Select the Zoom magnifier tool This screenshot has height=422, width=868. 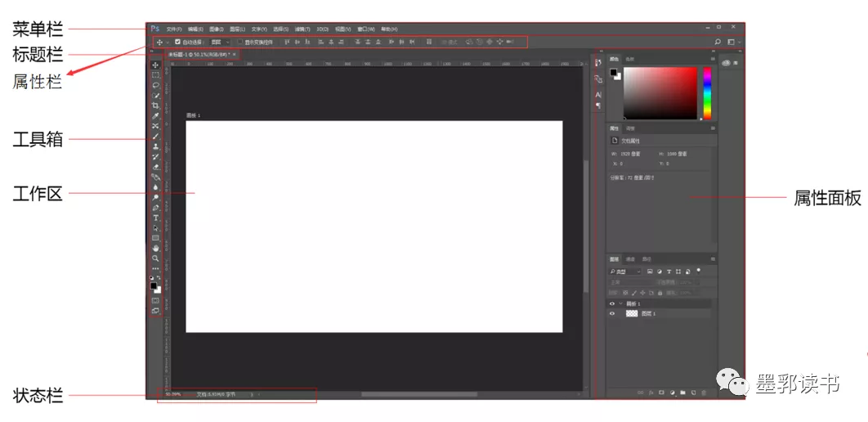(x=155, y=258)
